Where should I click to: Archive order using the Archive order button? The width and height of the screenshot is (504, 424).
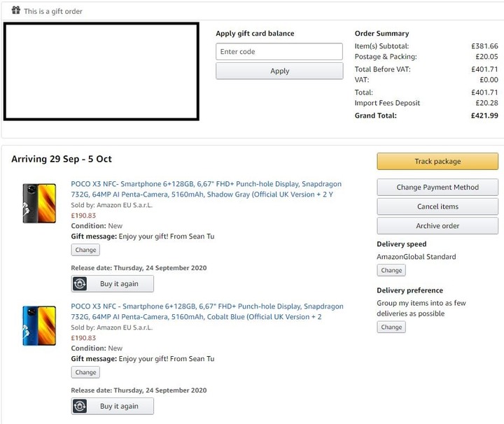(437, 226)
